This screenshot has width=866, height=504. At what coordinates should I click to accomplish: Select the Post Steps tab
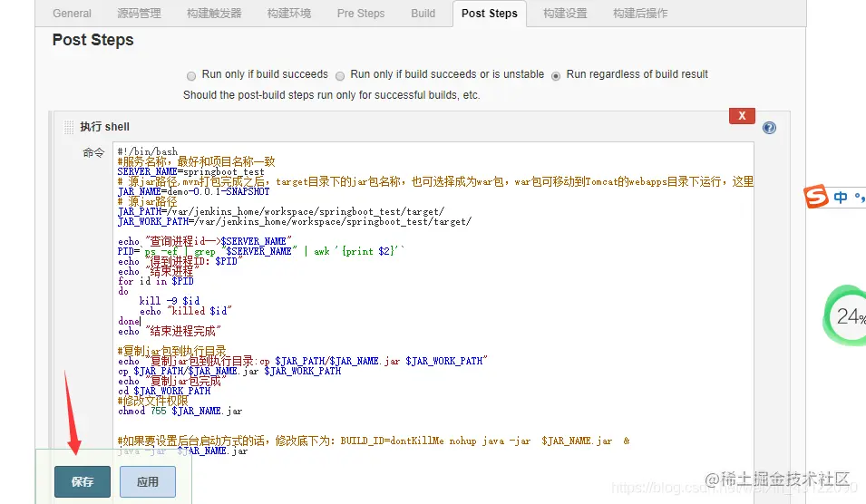tap(490, 14)
